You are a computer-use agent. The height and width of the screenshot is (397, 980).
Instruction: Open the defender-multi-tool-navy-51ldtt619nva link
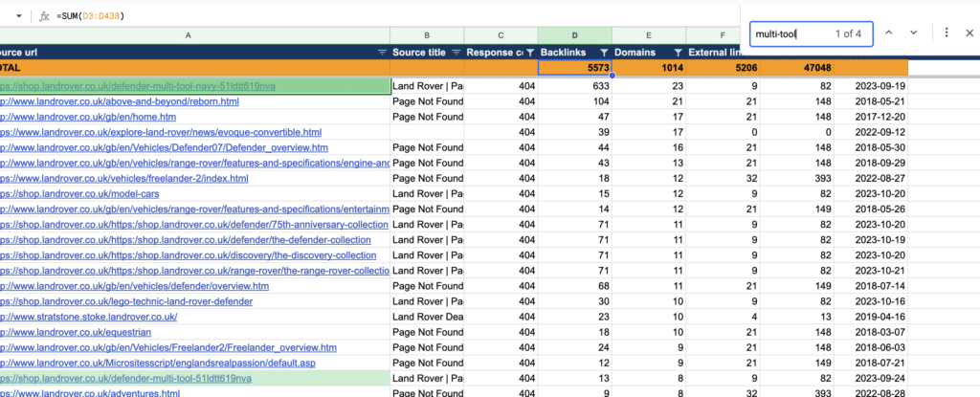click(138, 86)
